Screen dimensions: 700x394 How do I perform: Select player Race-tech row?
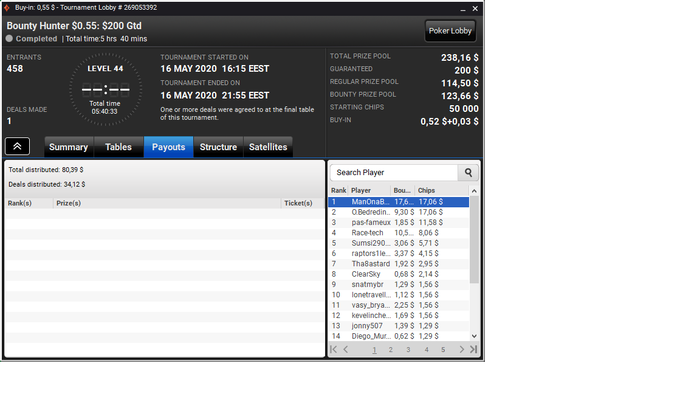(x=399, y=232)
